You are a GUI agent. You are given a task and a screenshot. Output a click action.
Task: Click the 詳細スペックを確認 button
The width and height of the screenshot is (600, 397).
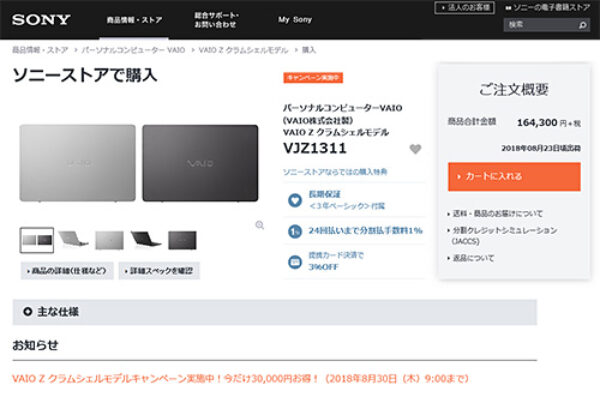(159, 271)
